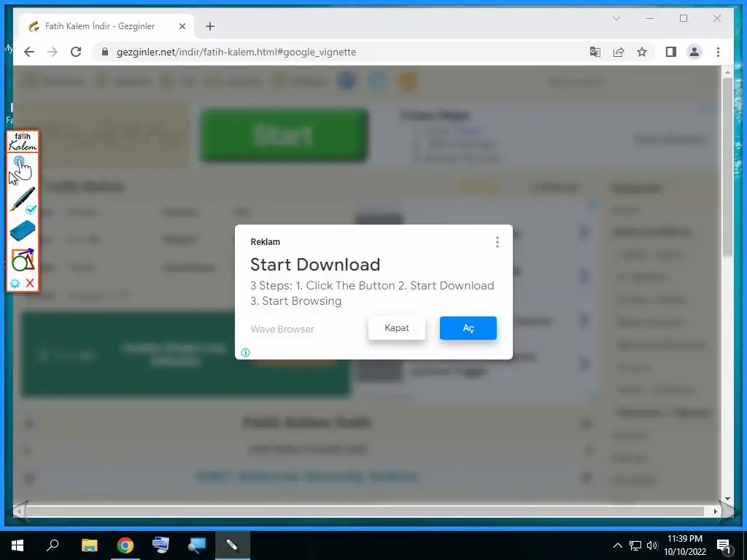Select the blue eraser tool
The height and width of the screenshot is (560, 747).
point(23,230)
